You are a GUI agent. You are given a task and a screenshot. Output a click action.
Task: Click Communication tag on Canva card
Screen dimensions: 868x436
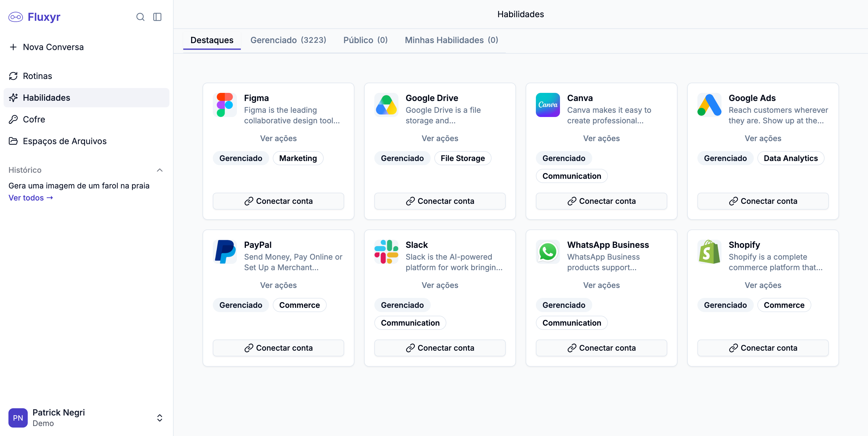571,176
